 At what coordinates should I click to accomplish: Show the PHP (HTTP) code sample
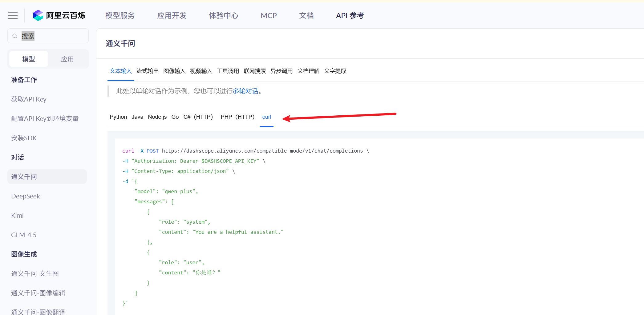237,117
